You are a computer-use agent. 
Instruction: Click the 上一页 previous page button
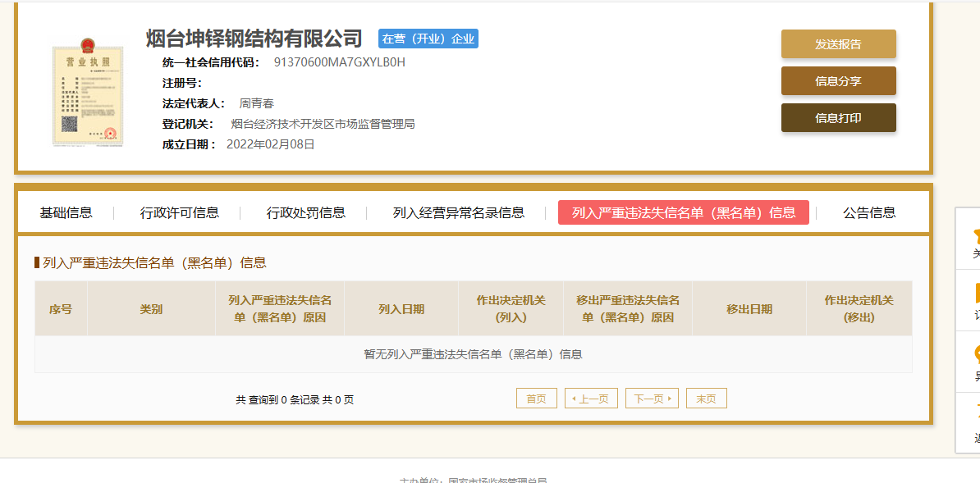point(591,398)
